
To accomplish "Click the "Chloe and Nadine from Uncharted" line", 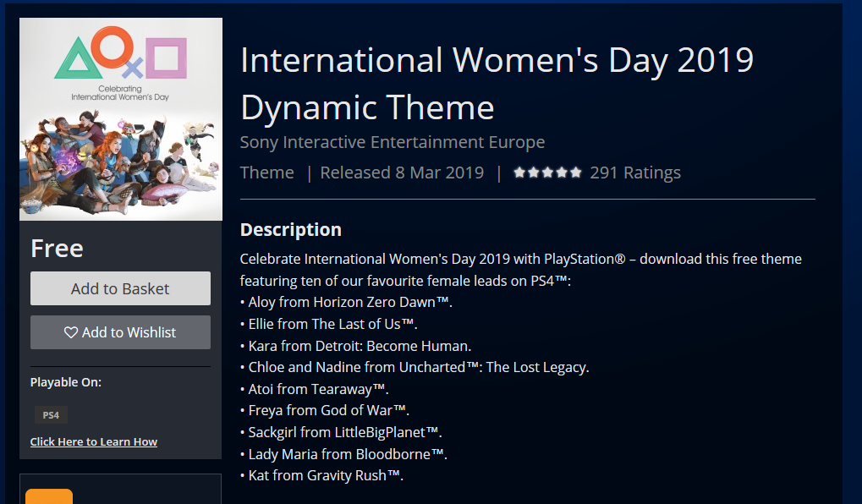I will tap(415, 367).
